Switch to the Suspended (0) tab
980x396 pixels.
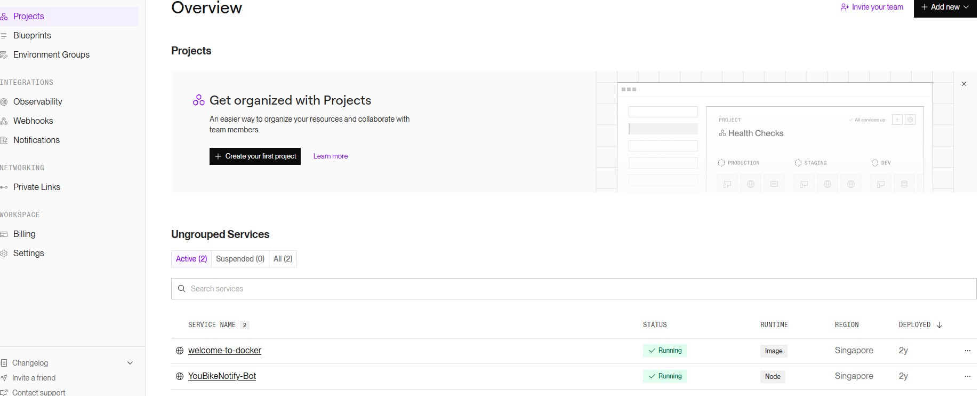240,259
